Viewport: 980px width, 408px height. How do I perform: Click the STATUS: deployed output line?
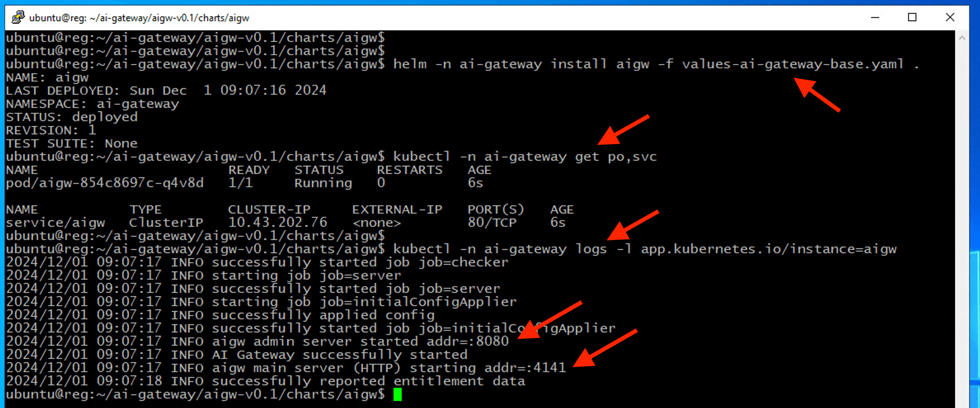pyautogui.click(x=72, y=117)
